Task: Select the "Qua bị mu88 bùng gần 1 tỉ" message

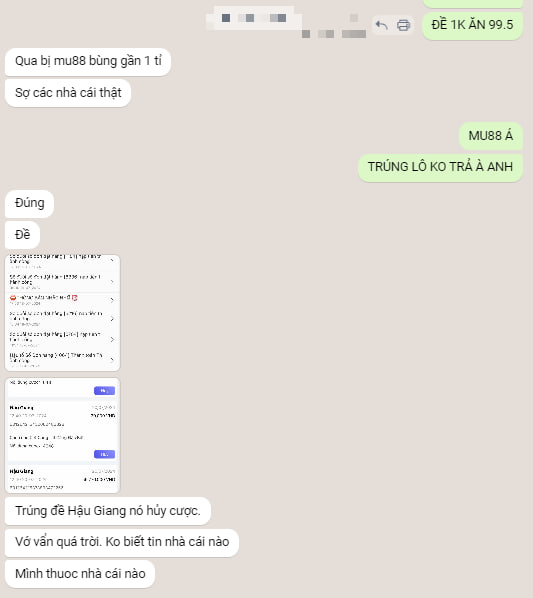Action: click(88, 61)
